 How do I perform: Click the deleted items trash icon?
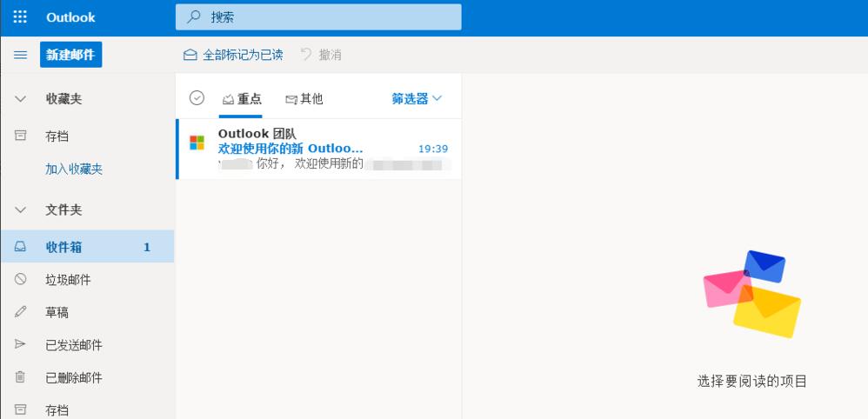21,377
